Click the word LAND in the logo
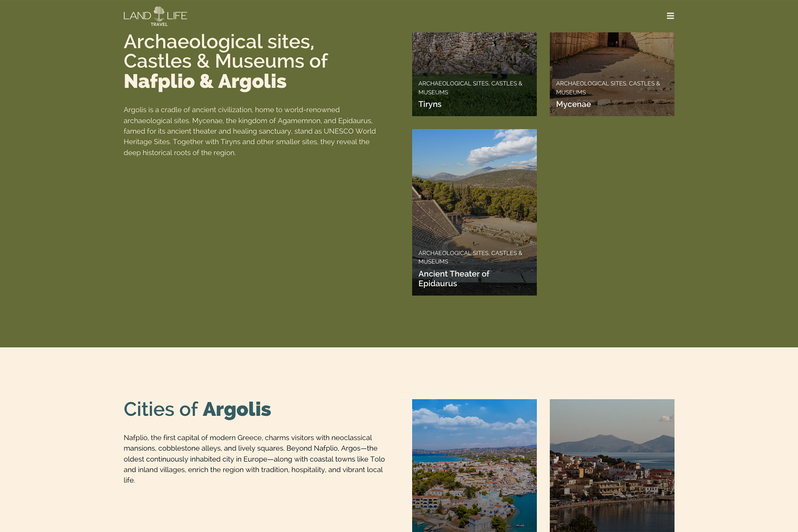This screenshot has height=532, width=798. (137, 16)
